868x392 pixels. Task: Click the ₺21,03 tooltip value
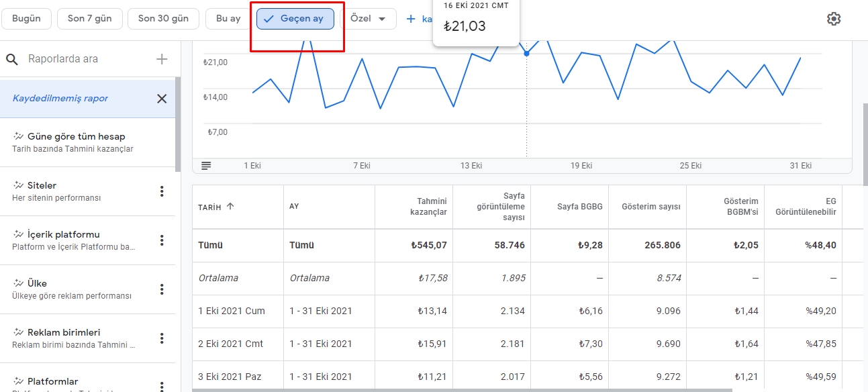click(x=464, y=27)
